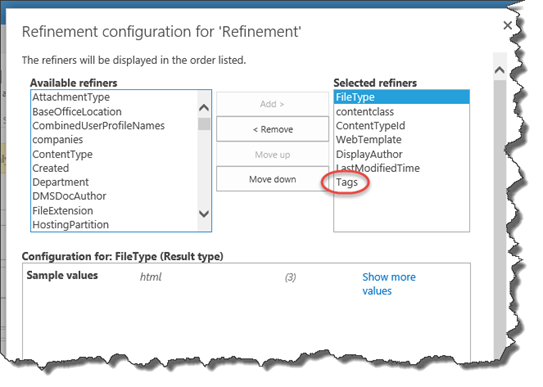Image resolution: width=543 pixels, height=387 pixels.
Task: Choose ContentTypeId in Selected refiners
Action: pyautogui.click(x=370, y=126)
